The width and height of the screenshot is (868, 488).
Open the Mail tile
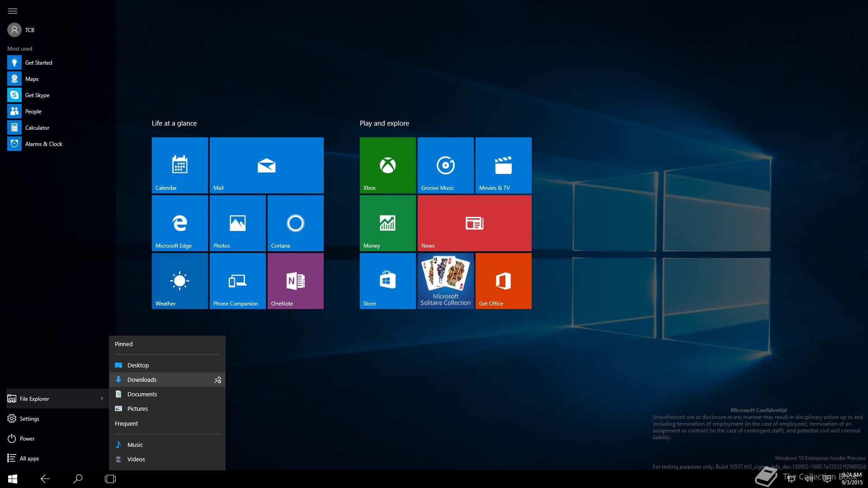click(x=267, y=165)
